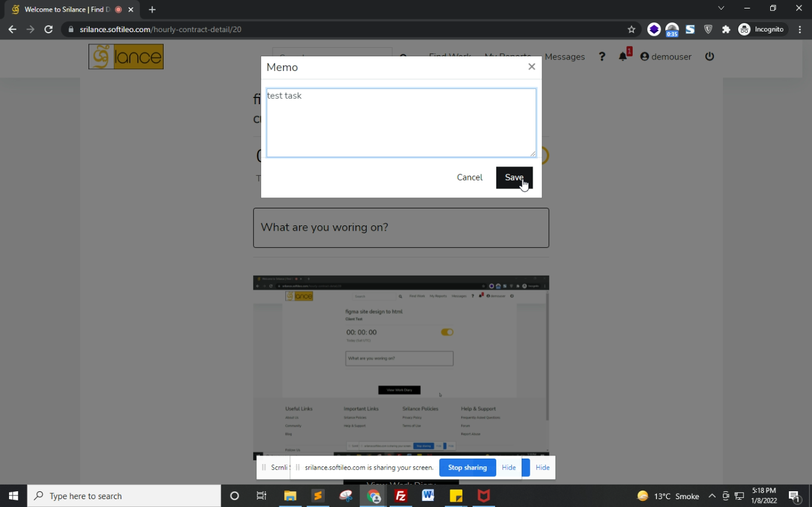Viewport: 812px width, 507px height.
Task: Click the Save button in Memo dialog
Action: pos(514,177)
